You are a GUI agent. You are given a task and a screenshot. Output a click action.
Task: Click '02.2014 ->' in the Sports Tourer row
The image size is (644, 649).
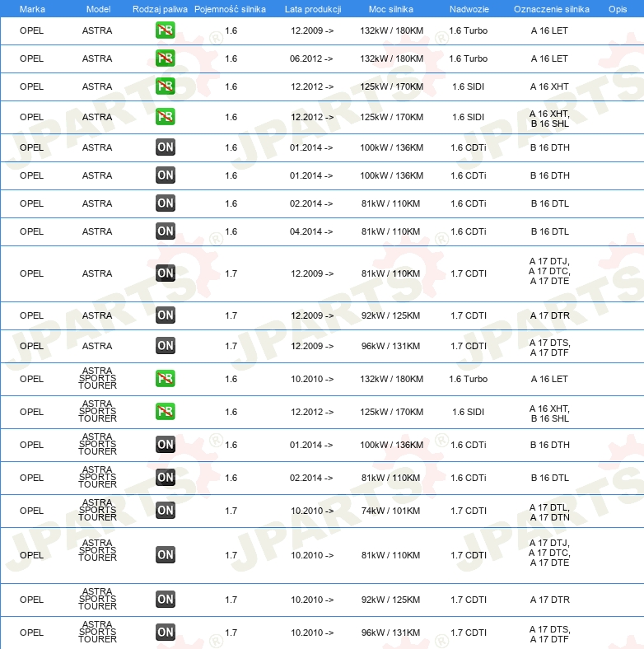pos(311,478)
